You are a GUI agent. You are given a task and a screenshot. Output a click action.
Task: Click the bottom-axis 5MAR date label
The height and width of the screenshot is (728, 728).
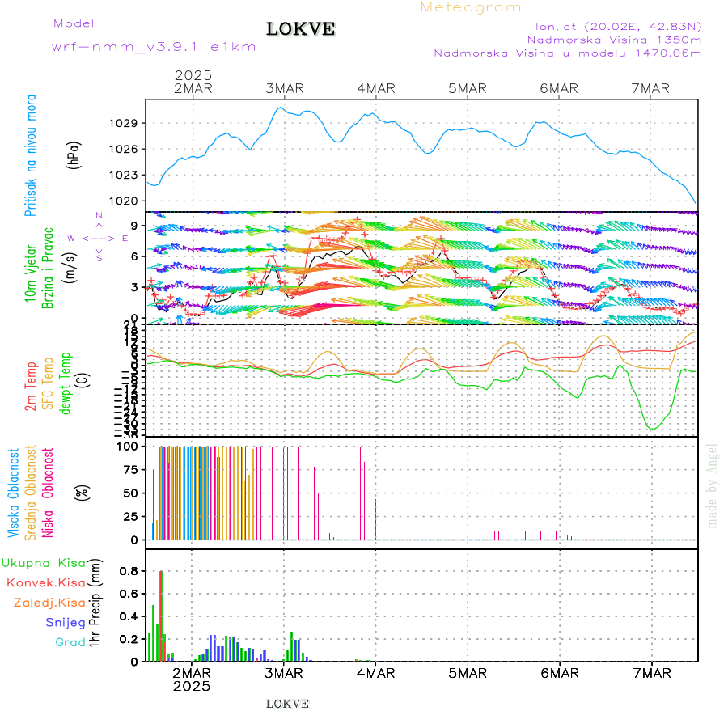pos(468,673)
